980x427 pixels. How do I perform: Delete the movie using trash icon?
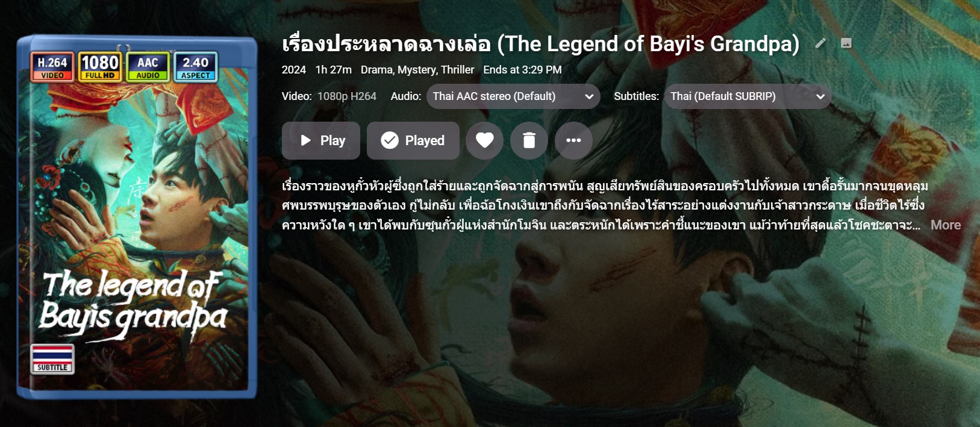click(529, 140)
